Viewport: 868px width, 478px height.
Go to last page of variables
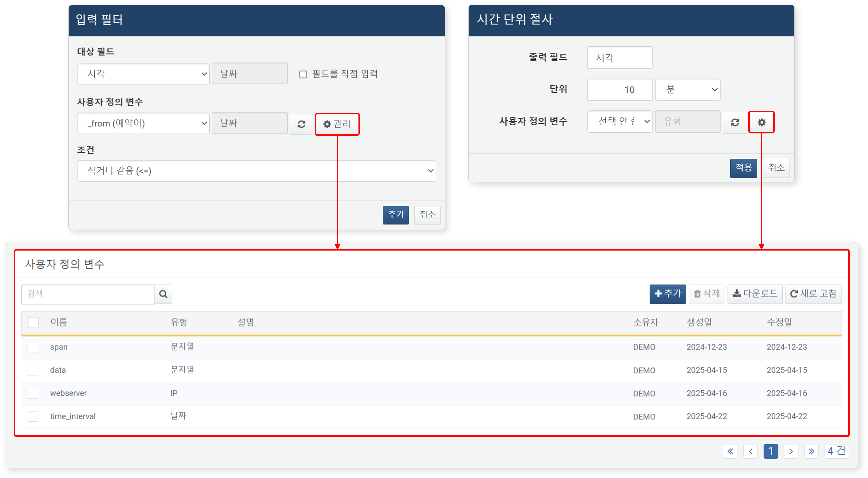[811, 451]
